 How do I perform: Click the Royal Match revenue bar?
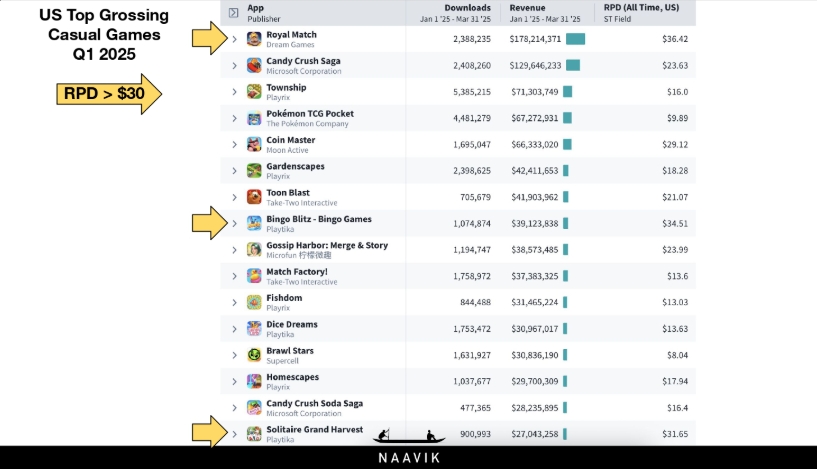pyautogui.click(x=575, y=39)
